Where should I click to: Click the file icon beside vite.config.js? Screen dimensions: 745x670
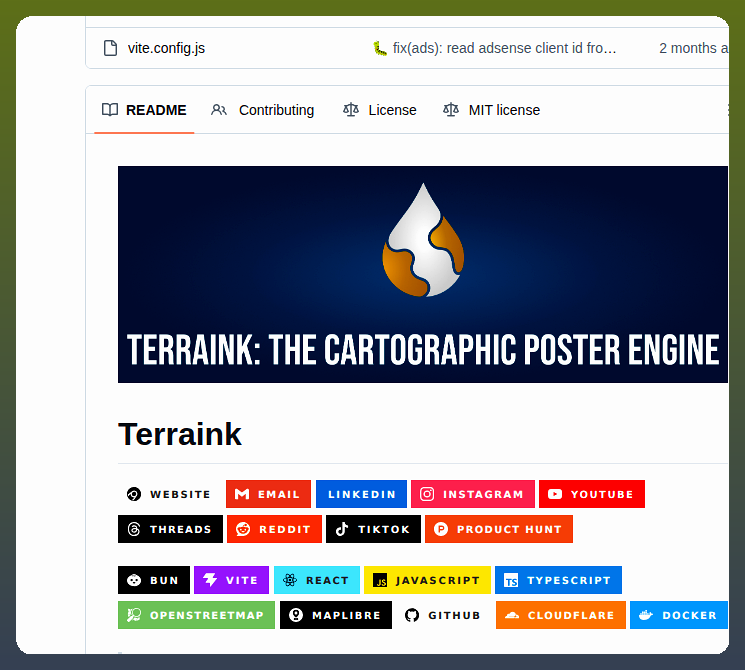110,48
